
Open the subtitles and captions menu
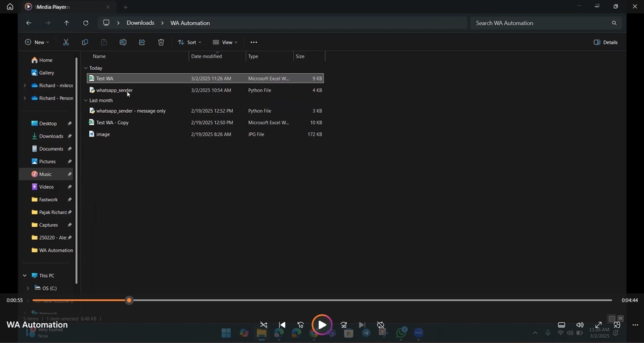[561, 325]
